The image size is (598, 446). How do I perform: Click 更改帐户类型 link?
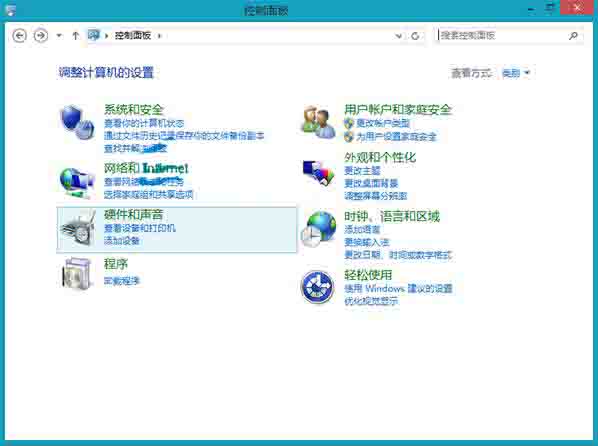[x=383, y=123]
